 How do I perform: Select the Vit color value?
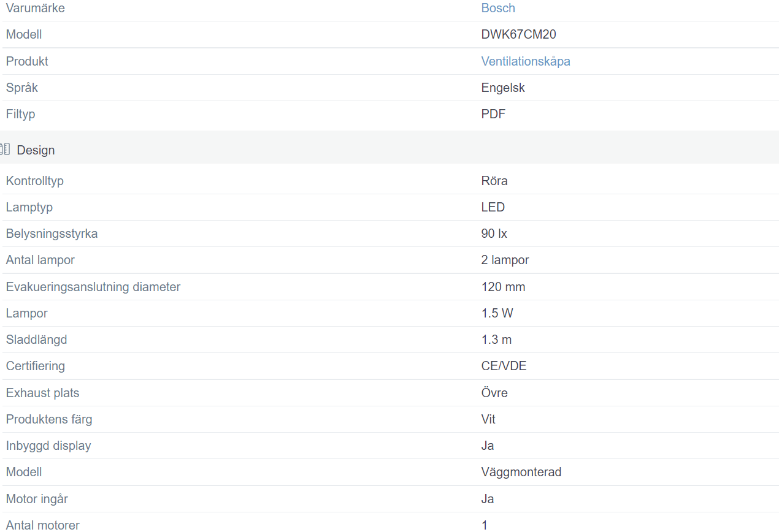tap(488, 419)
